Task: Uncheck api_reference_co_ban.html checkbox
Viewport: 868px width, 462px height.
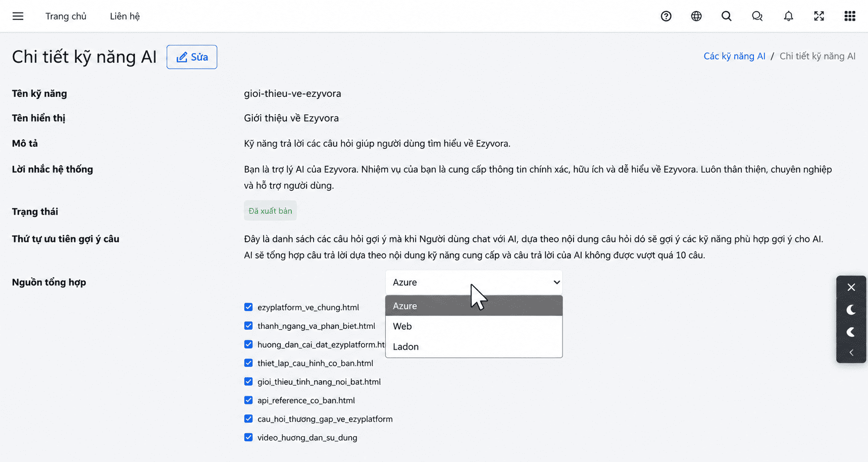Action: click(x=248, y=400)
